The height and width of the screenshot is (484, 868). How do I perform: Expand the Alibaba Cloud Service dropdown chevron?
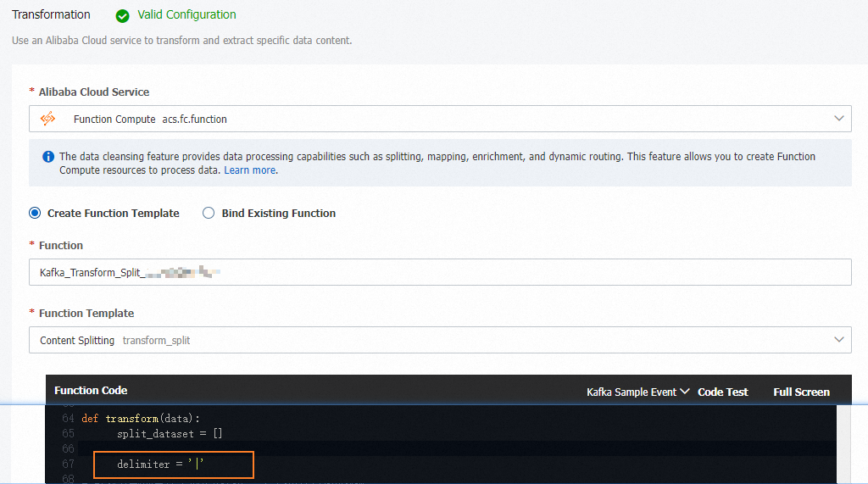coord(838,119)
